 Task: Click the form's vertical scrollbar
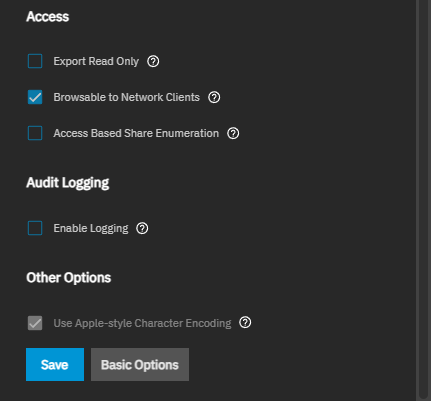tap(424, 198)
